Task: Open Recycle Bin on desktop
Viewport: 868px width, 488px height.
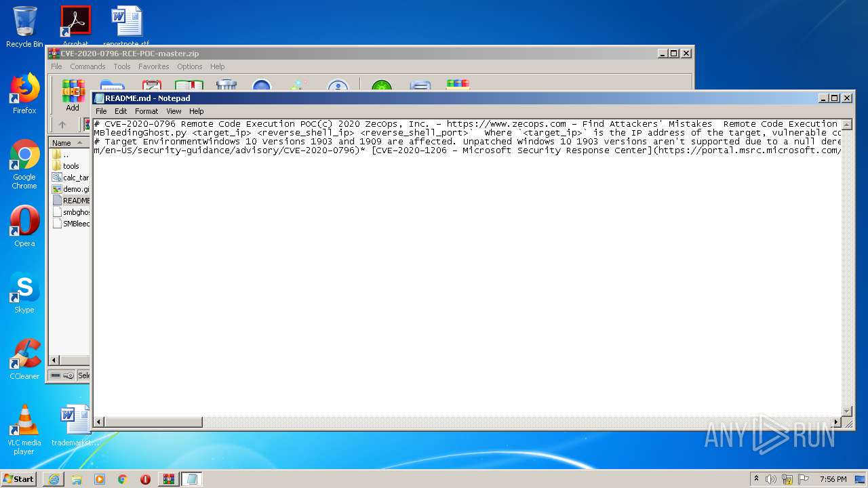Action: point(24,27)
